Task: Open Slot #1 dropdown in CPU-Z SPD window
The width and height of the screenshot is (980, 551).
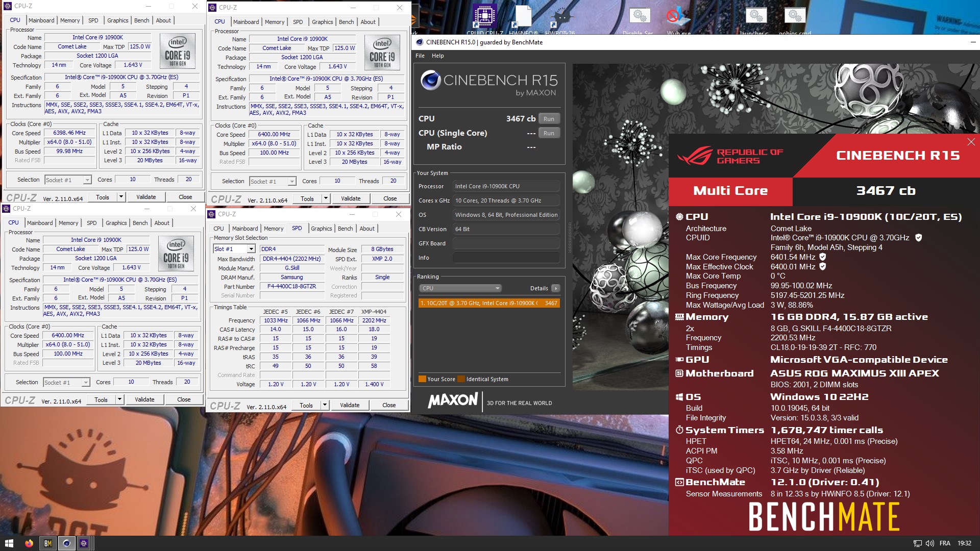Action: pyautogui.click(x=234, y=249)
